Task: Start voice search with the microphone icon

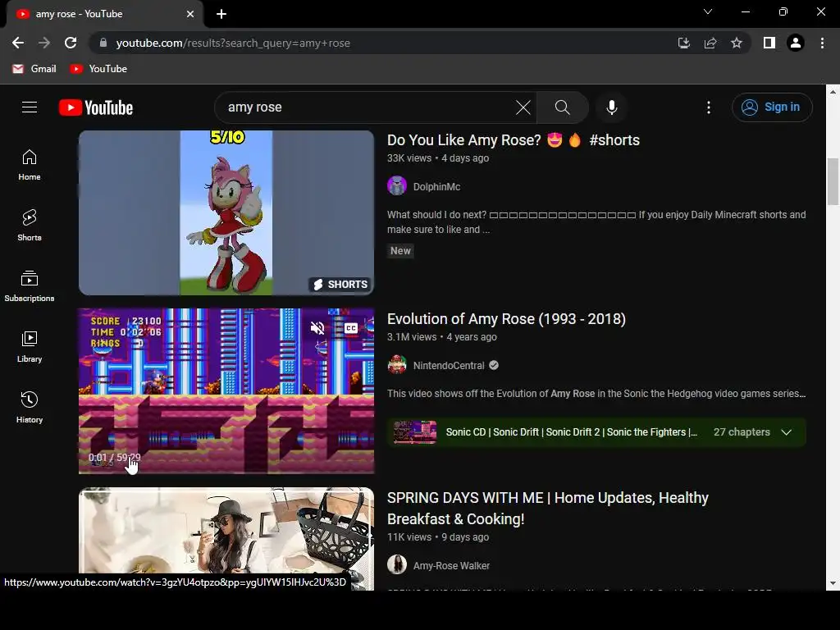Action: [x=612, y=107]
